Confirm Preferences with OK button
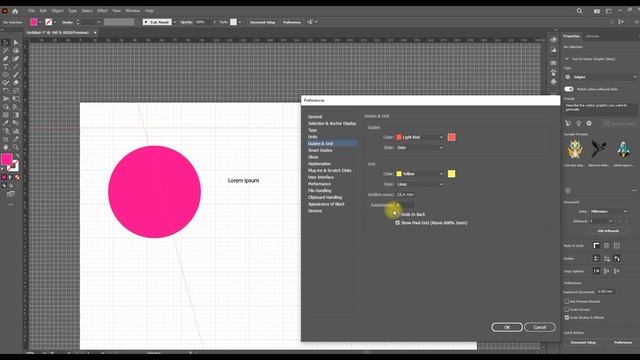 (507, 327)
